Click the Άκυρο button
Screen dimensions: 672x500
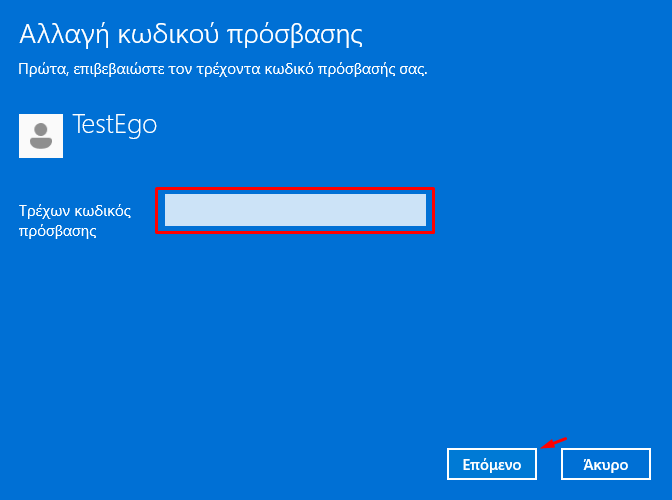tap(606, 464)
